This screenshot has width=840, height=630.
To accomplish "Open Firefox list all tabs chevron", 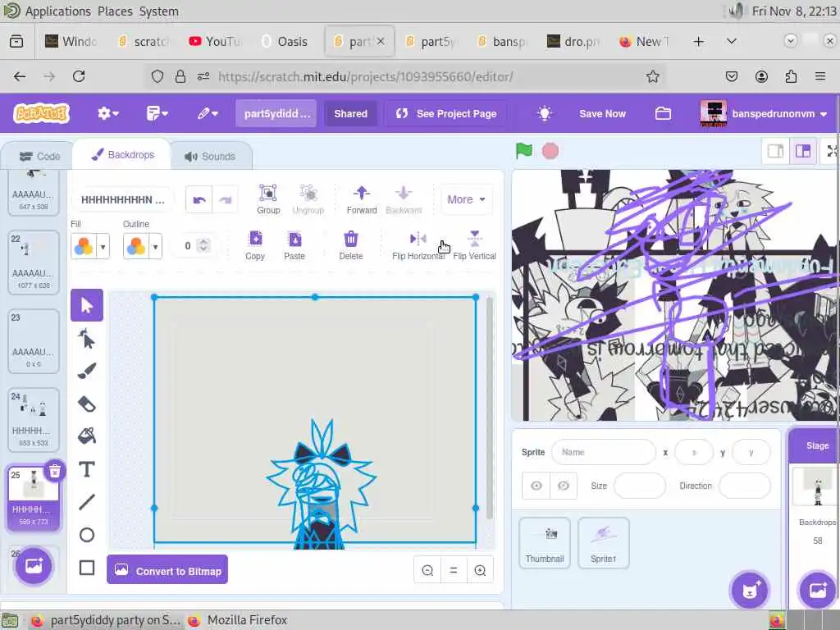I will point(731,41).
